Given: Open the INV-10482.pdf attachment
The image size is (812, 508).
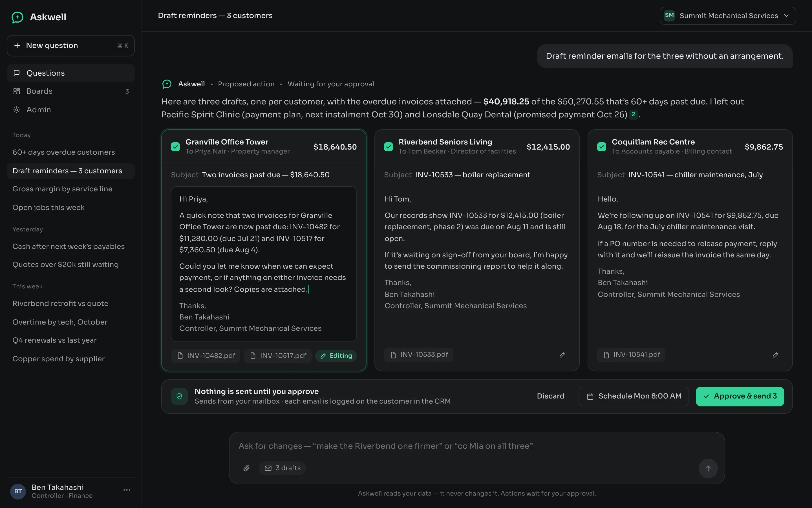Looking at the screenshot, I should [x=206, y=356].
